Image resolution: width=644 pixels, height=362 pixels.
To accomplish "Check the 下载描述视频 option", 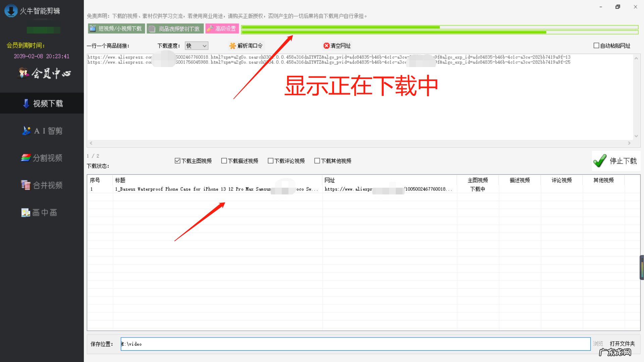I will pos(224,161).
